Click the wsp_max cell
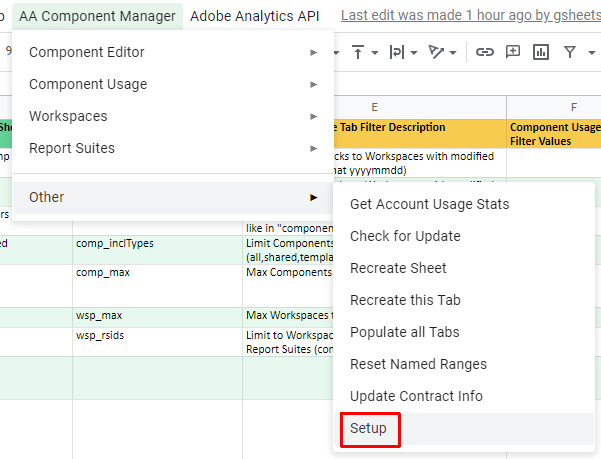Screen dimensions: 601x459 tap(157, 317)
